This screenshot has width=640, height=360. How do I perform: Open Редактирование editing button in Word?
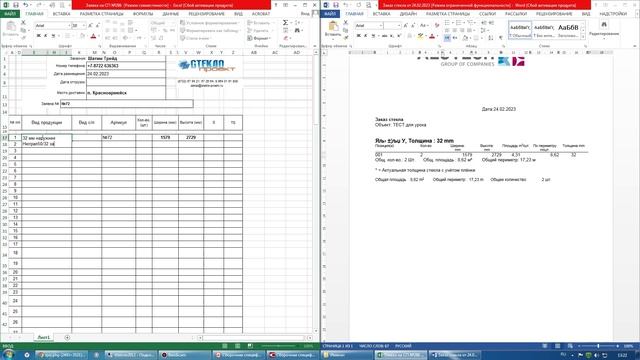tap(604, 29)
